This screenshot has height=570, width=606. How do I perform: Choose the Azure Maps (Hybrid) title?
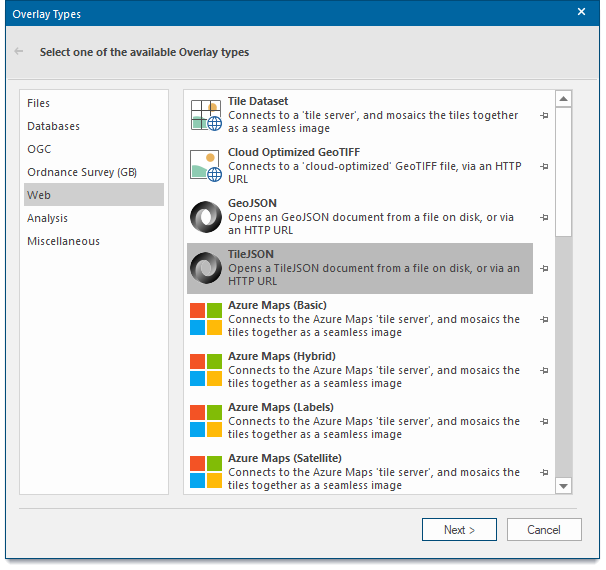click(x=281, y=356)
